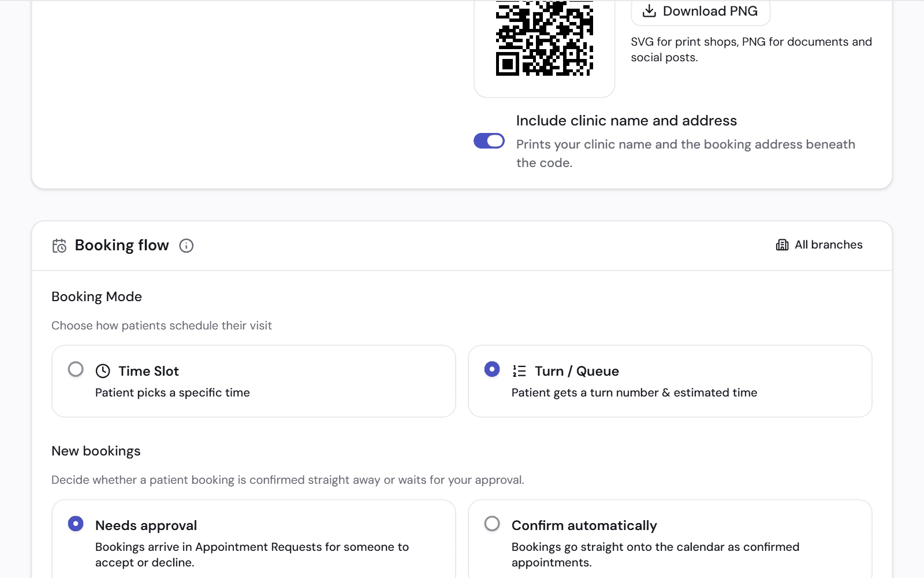
Task: Click 'Prints your clinic name' description text
Action: click(x=685, y=154)
